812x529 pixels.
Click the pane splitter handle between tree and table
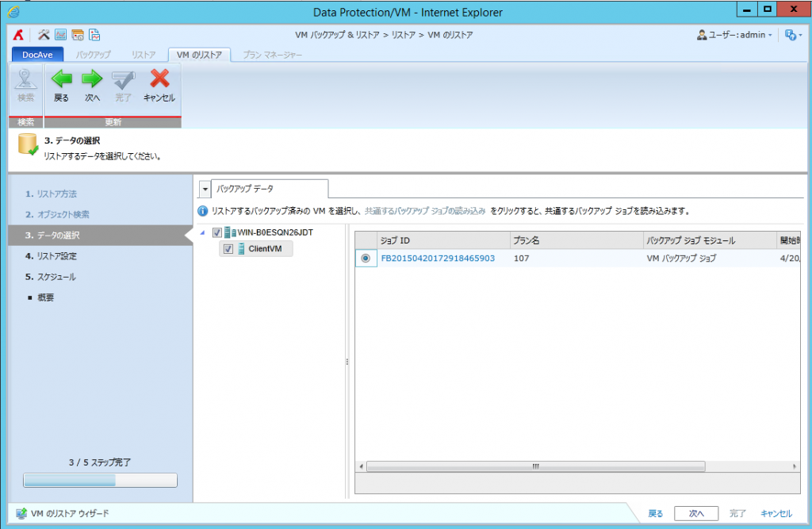coord(347,362)
